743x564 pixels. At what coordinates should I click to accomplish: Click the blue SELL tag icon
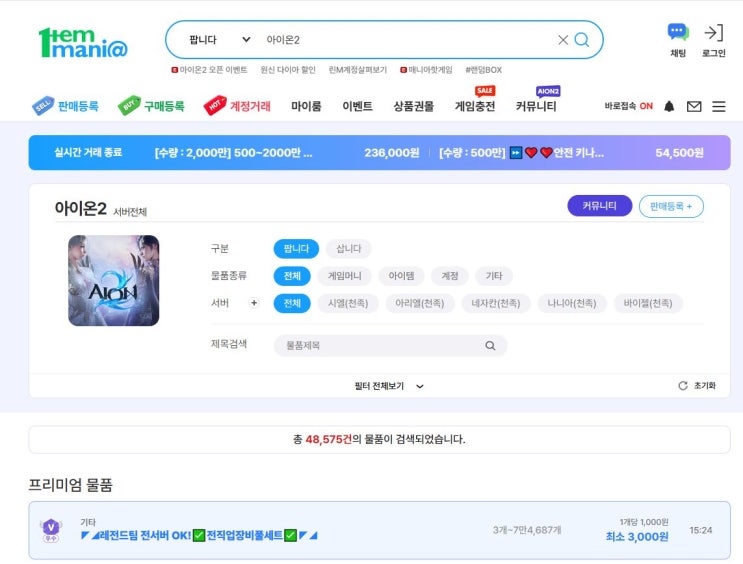point(43,105)
